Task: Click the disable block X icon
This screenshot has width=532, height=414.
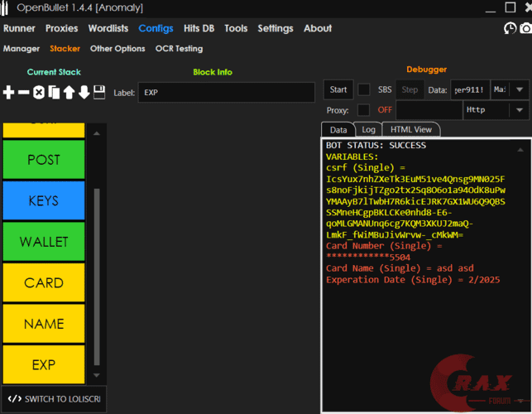Action: (x=39, y=92)
